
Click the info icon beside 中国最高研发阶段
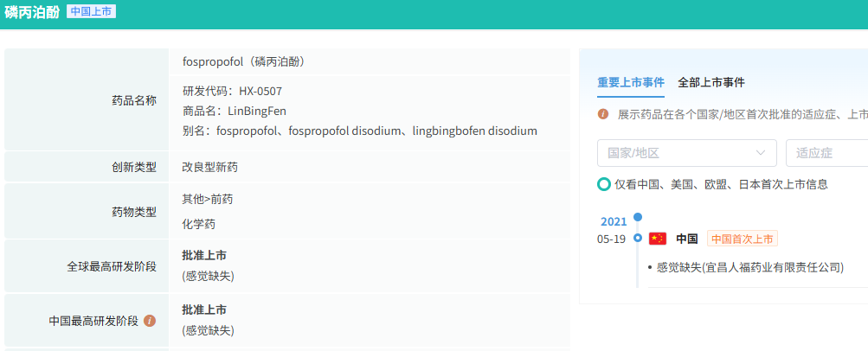tap(150, 321)
